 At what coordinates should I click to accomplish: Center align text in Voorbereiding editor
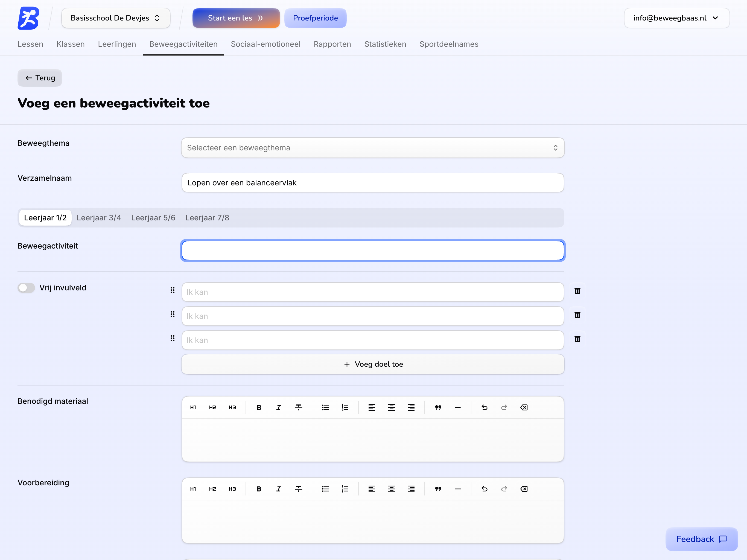tap(391, 489)
